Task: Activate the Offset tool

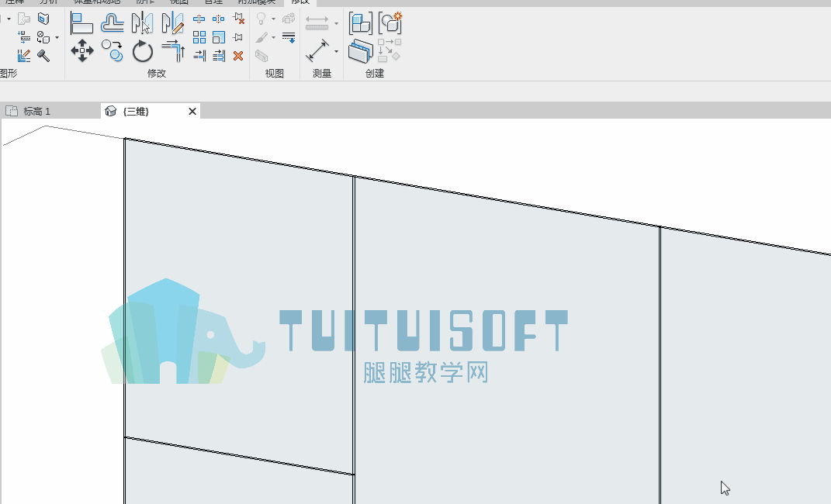Action: coord(113,23)
